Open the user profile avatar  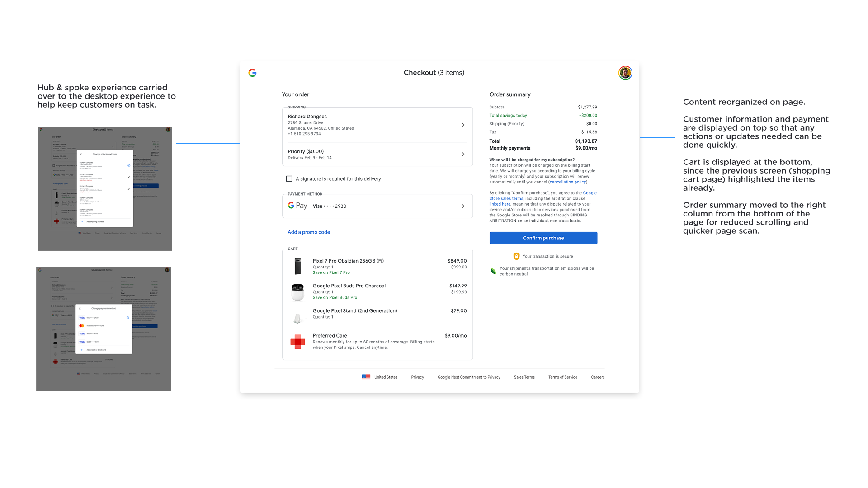click(625, 73)
